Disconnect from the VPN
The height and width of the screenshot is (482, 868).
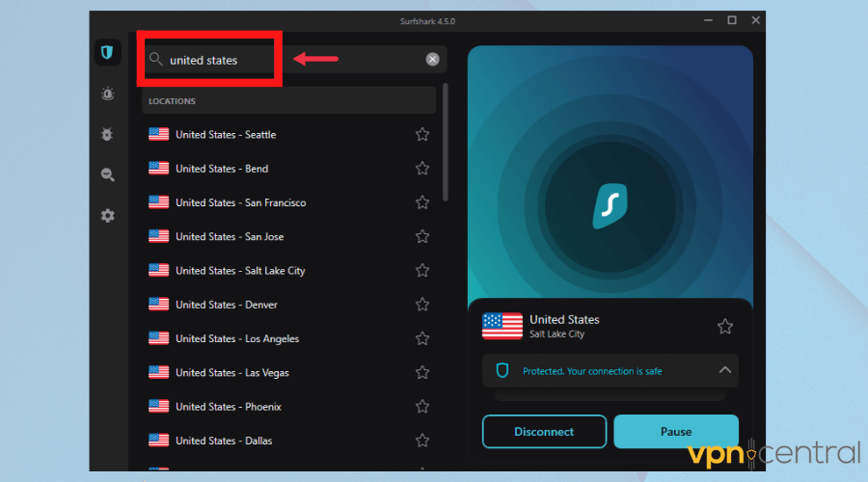pos(544,432)
